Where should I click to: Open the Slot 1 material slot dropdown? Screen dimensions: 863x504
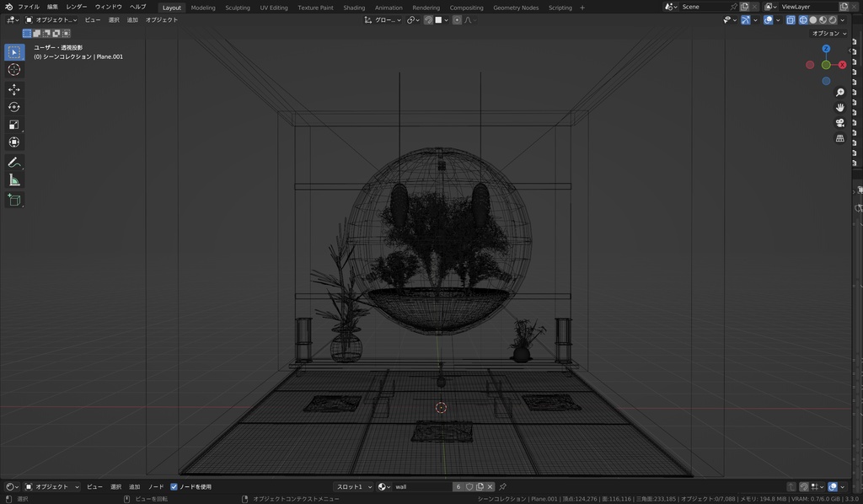tap(354, 486)
